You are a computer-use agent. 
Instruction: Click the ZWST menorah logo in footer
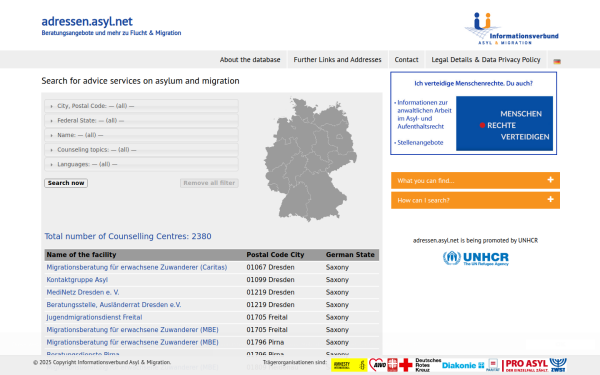click(x=558, y=365)
